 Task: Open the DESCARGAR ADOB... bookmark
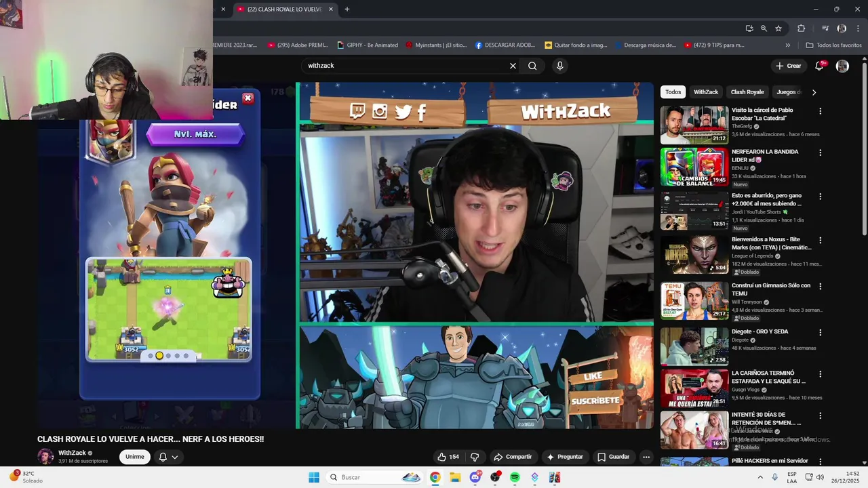[505, 45]
